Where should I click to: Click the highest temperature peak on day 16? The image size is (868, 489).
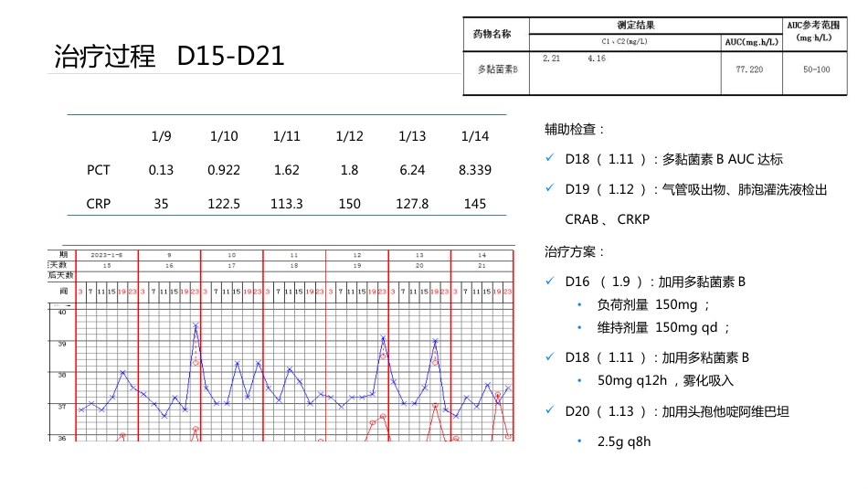(196, 325)
